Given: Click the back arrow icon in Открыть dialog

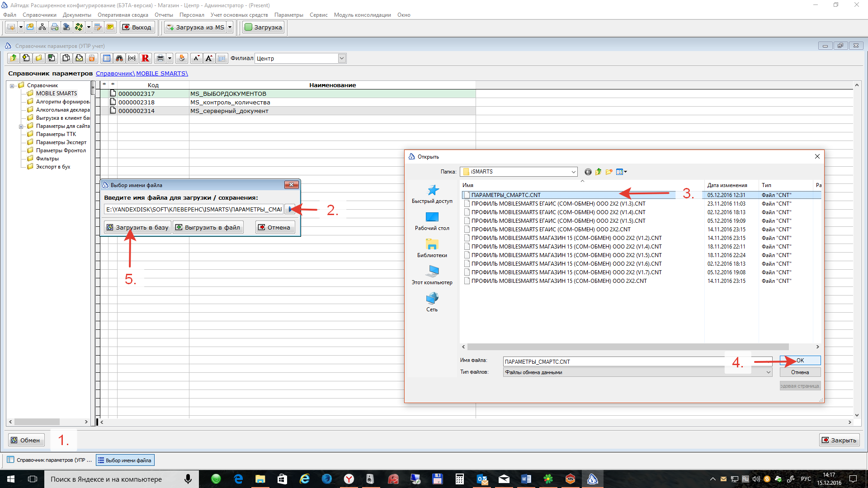Looking at the screenshot, I should pyautogui.click(x=588, y=172).
